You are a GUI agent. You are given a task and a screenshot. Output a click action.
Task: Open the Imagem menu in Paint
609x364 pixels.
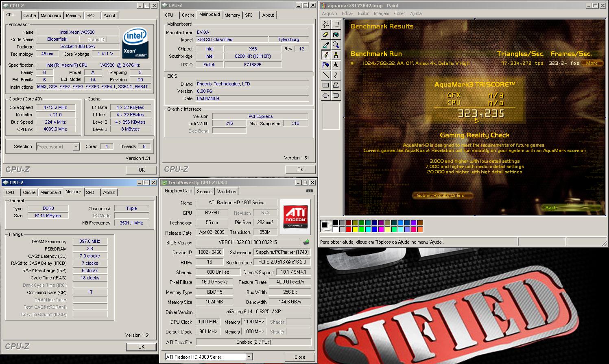coord(381,13)
